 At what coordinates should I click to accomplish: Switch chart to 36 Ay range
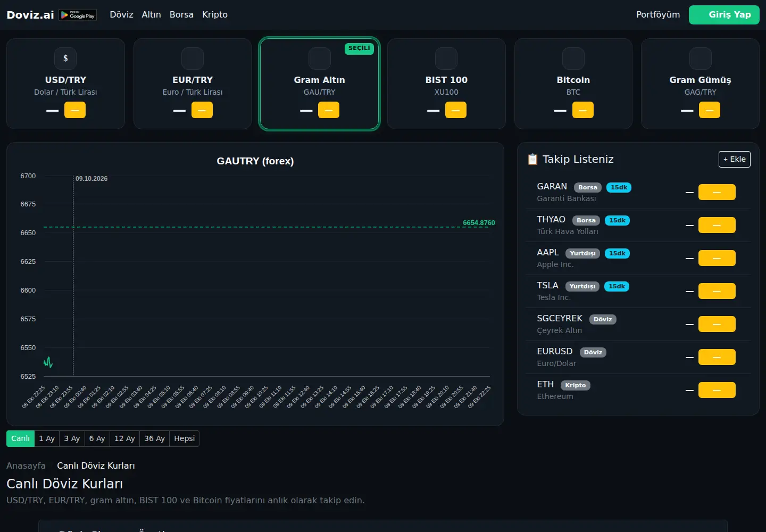pos(154,438)
